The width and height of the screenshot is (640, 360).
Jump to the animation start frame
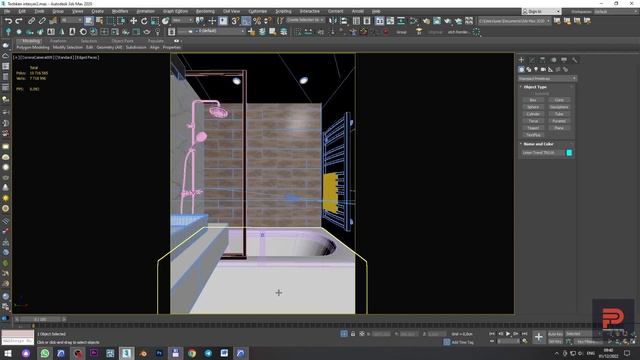click(x=492, y=334)
